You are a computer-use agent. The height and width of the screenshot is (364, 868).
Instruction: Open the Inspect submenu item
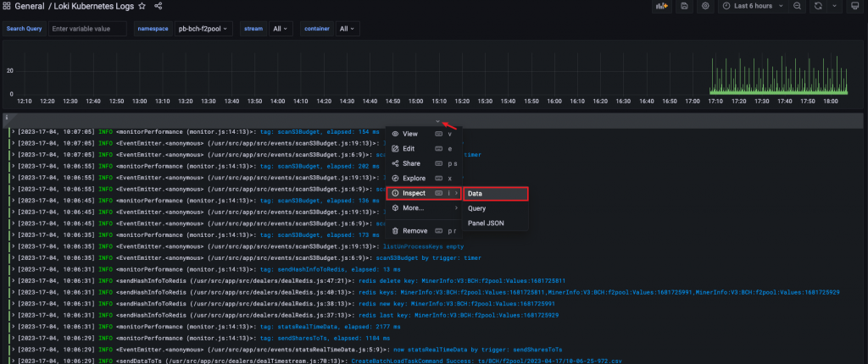(x=424, y=193)
